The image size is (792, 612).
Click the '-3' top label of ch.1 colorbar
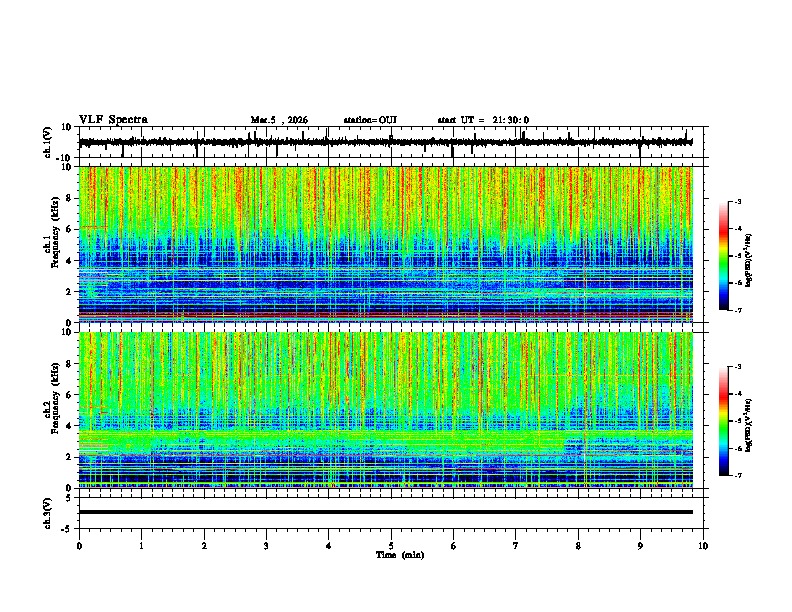pos(737,202)
